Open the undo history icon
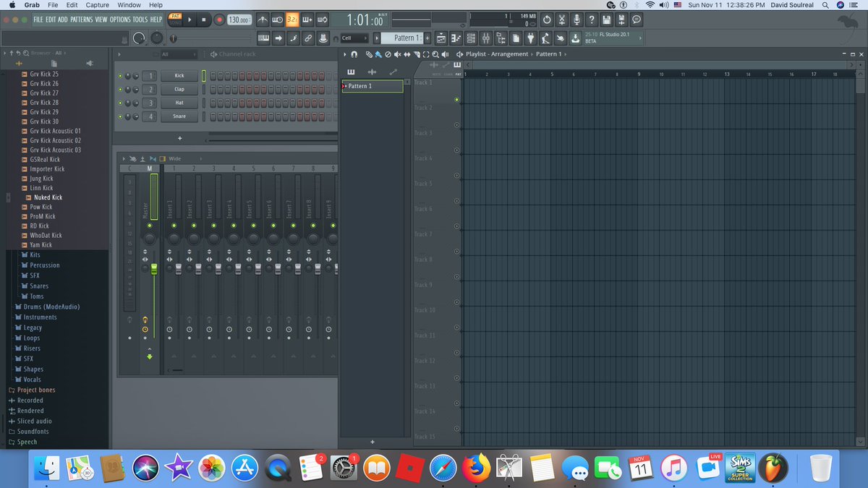 click(547, 20)
